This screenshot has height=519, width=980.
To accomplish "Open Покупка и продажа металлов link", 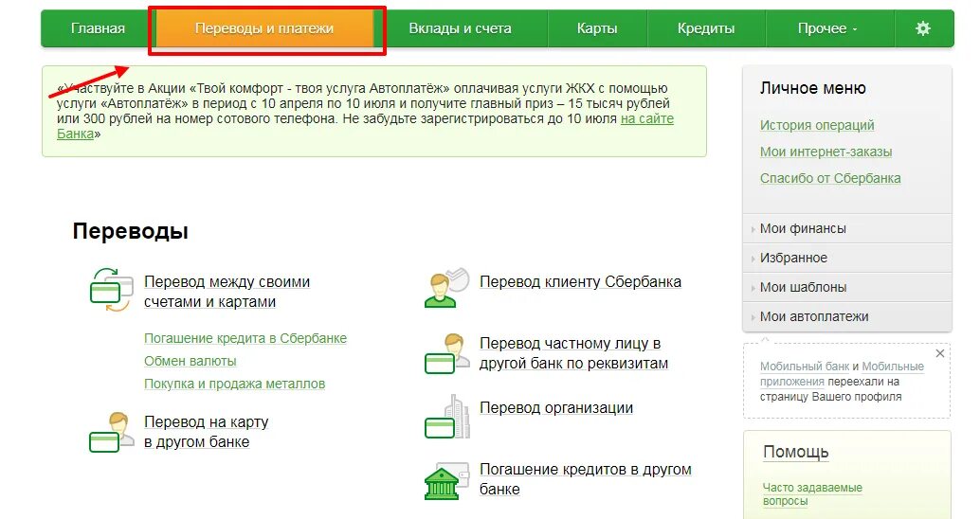I will [234, 384].
